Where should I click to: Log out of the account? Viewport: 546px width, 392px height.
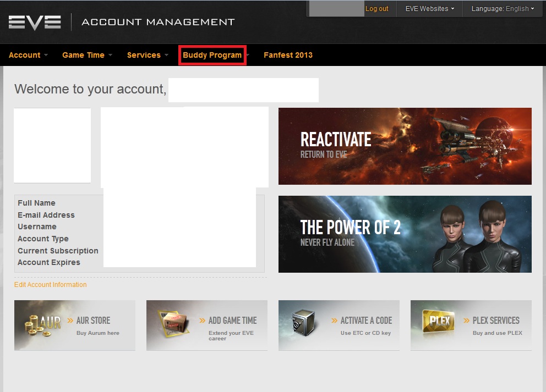pos(377,9)
